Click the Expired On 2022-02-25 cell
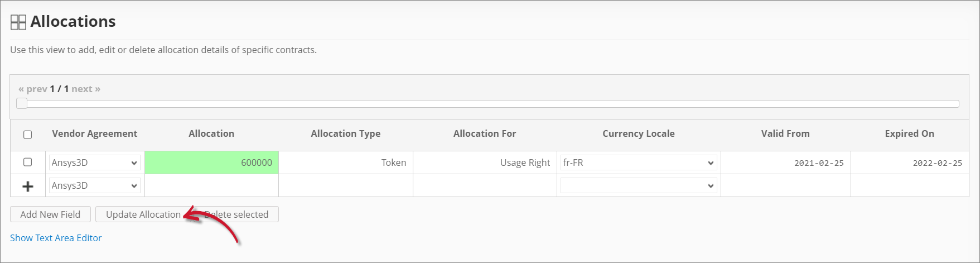 [910, 162]
